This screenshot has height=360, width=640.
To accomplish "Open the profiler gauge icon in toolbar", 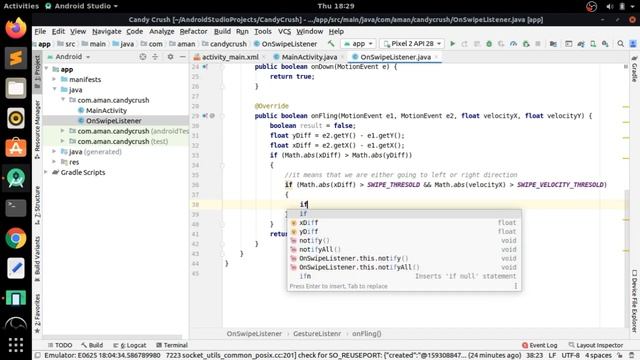I will pos(513,43).
